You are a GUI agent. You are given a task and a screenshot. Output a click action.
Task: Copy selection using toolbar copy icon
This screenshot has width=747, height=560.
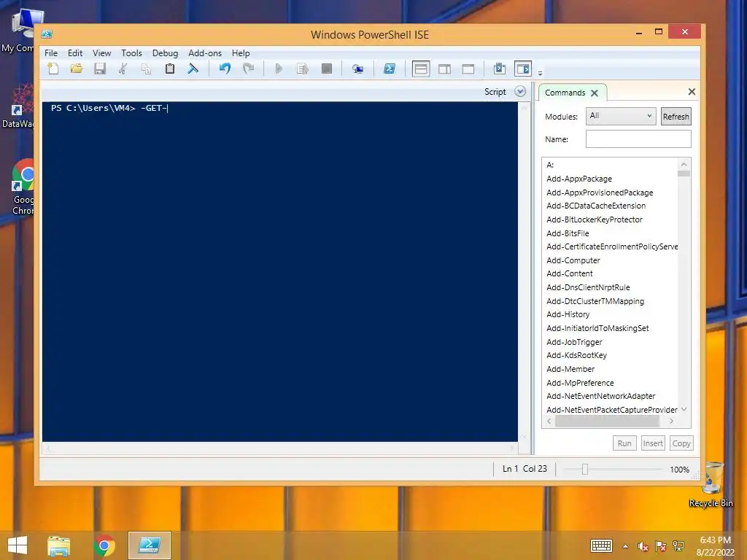coord(146,69)
